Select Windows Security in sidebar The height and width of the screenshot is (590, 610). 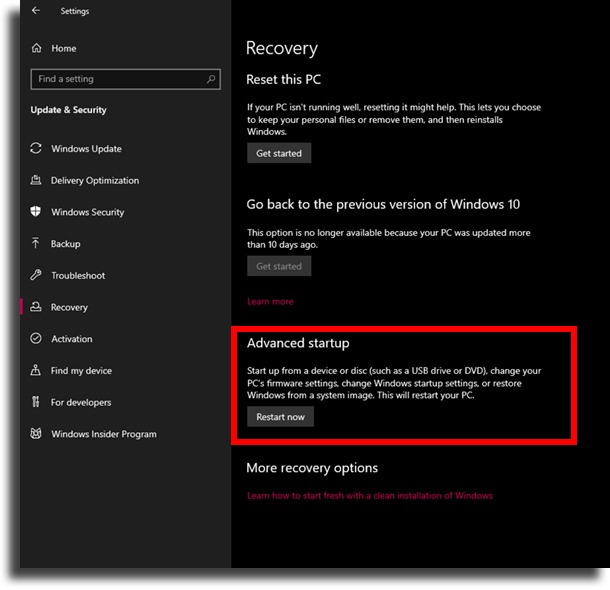[x=88, y=212]
